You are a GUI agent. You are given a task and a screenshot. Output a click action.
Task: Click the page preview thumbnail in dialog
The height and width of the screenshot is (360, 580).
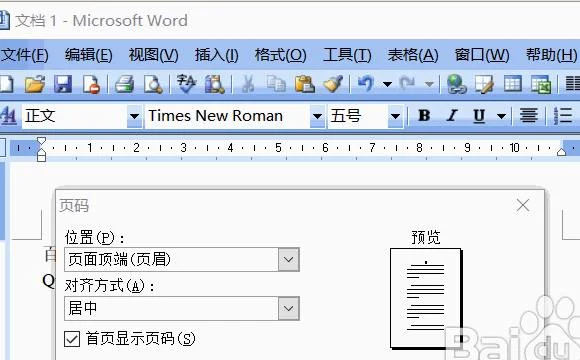pyautogui.click(x=426, y=298)
